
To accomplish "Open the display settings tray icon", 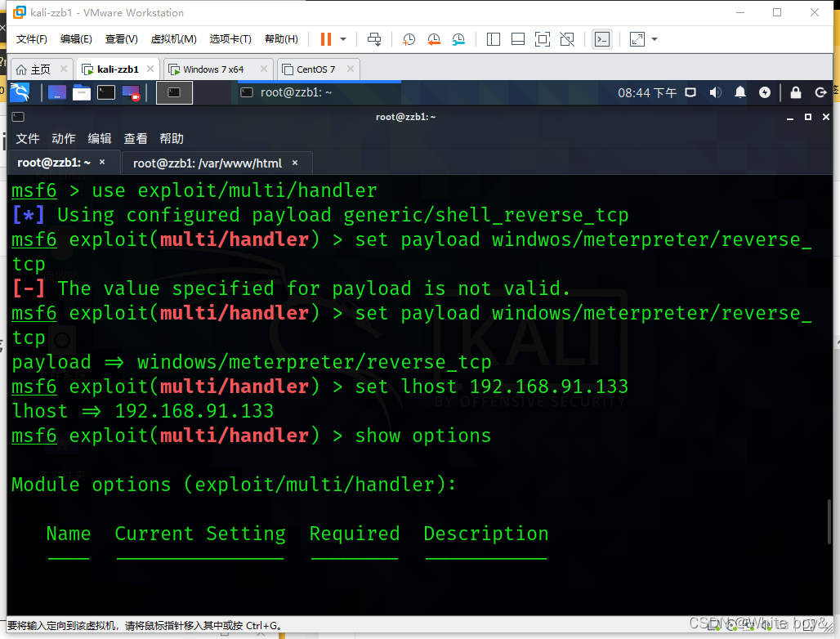I will 690,92.
